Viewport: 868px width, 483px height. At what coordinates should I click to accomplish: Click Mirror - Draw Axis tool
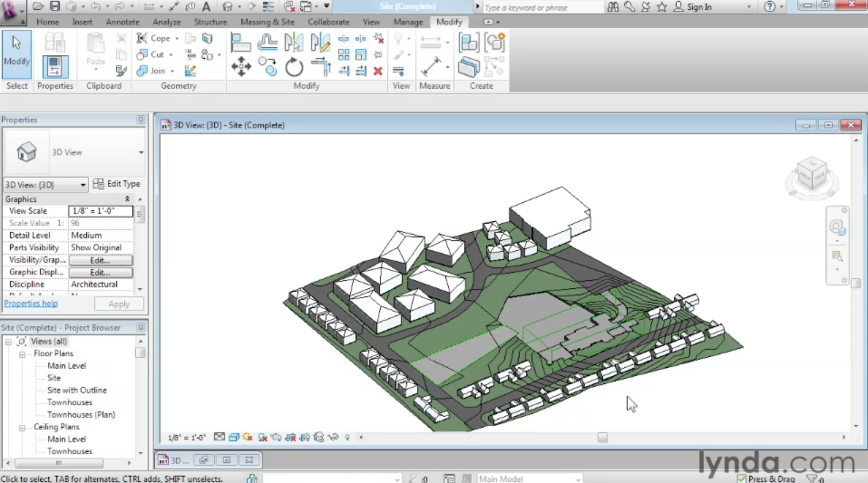click(x=320, y=42)
